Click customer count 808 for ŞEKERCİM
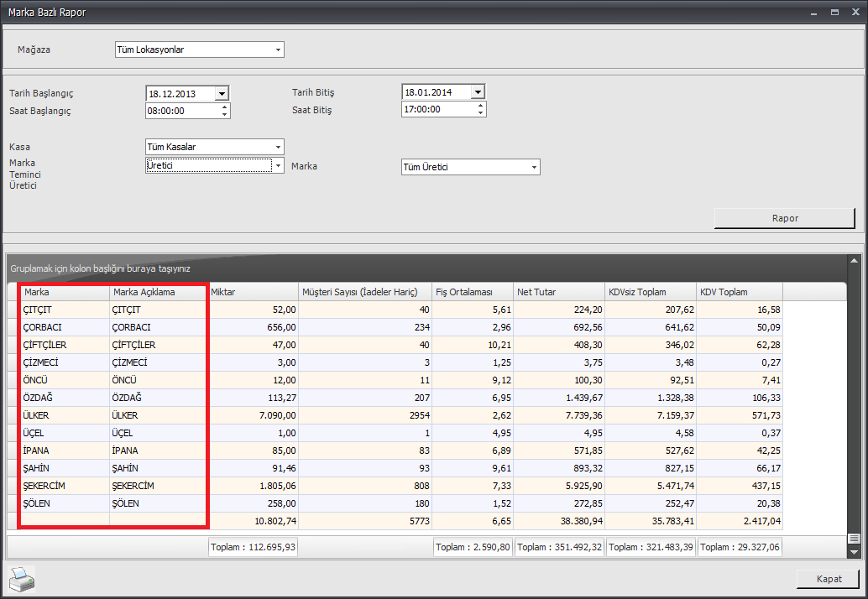868x599 pixels. pyautogui.click(x=365, y=487)
